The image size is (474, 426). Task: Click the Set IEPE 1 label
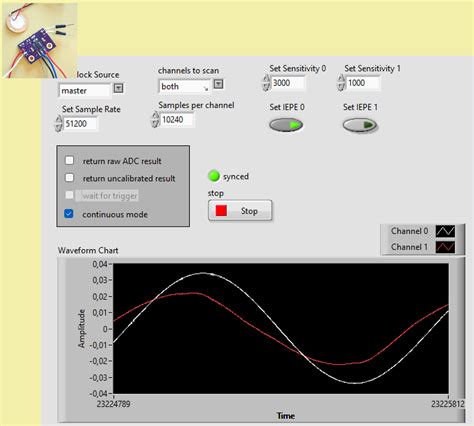[360, 107]
